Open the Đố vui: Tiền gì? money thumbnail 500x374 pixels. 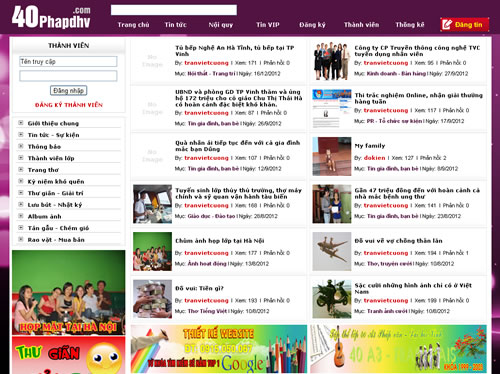[x=152, y=299]
